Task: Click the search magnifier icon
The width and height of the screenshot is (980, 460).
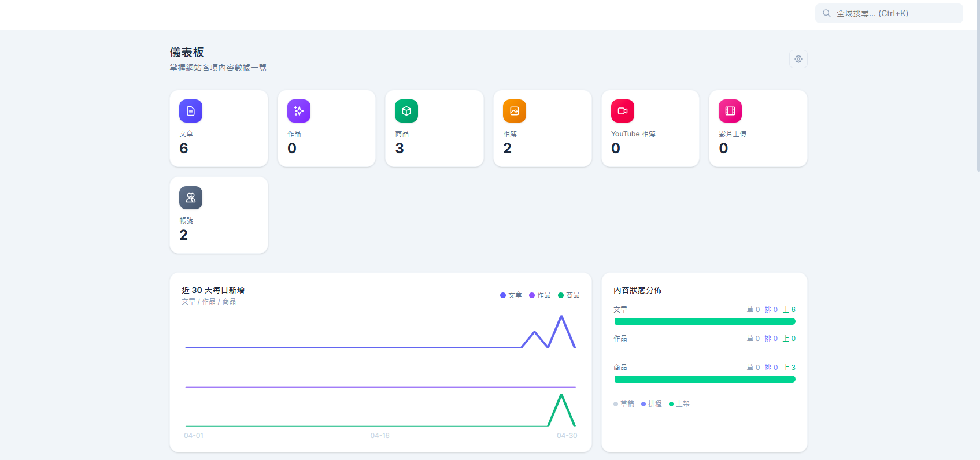Action: click(x=827, y=13)
